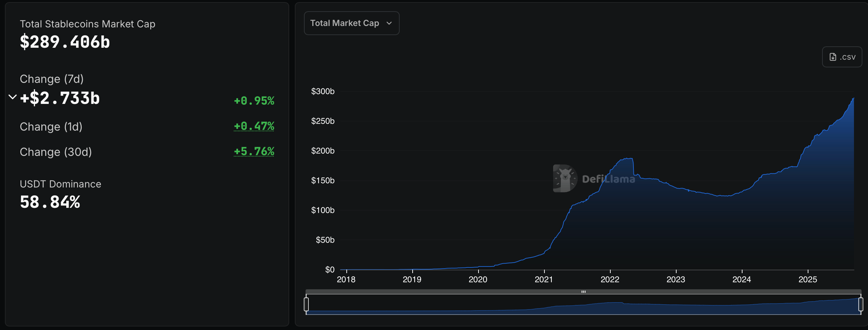This screenshot has width=868, height=330.
Task: Click the +0.47% daily change link
Action: 254,126
